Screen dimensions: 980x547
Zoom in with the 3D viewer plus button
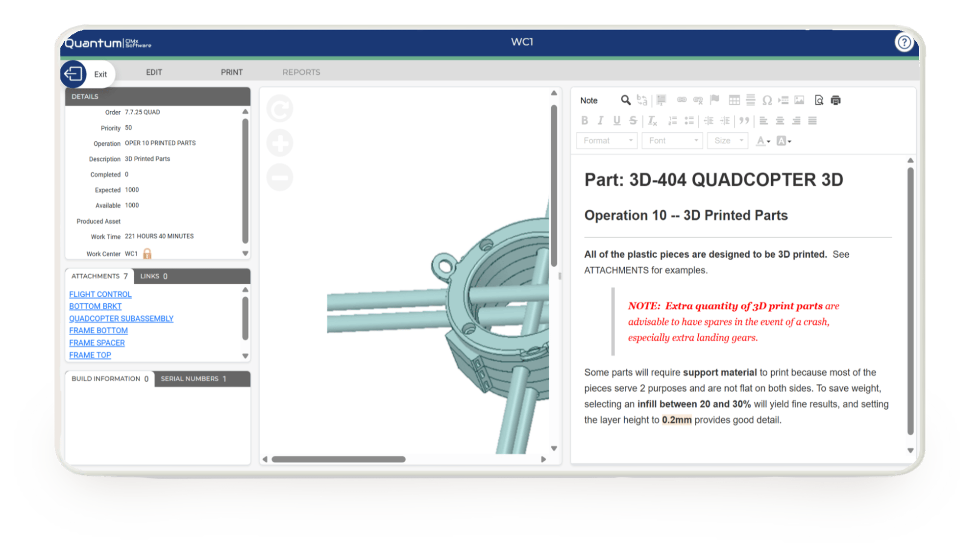tap(280, 143)
